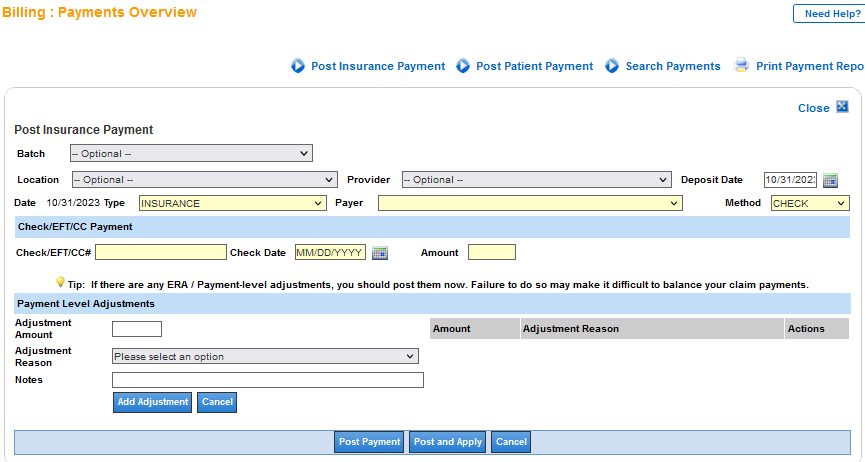Viewport: 865px width, 462px height.
Task: Expand the Payer dropdown list
Action: (529, 203)
